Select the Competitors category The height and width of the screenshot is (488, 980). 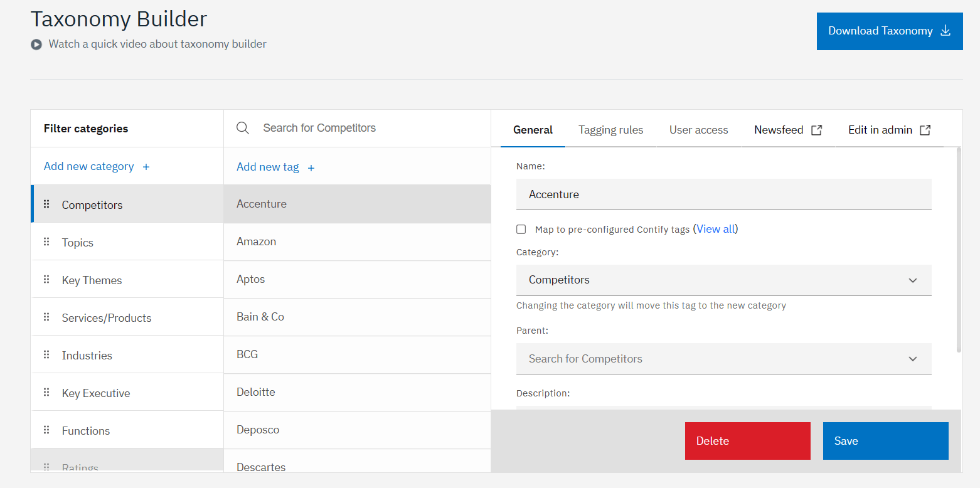pos(127,204)
